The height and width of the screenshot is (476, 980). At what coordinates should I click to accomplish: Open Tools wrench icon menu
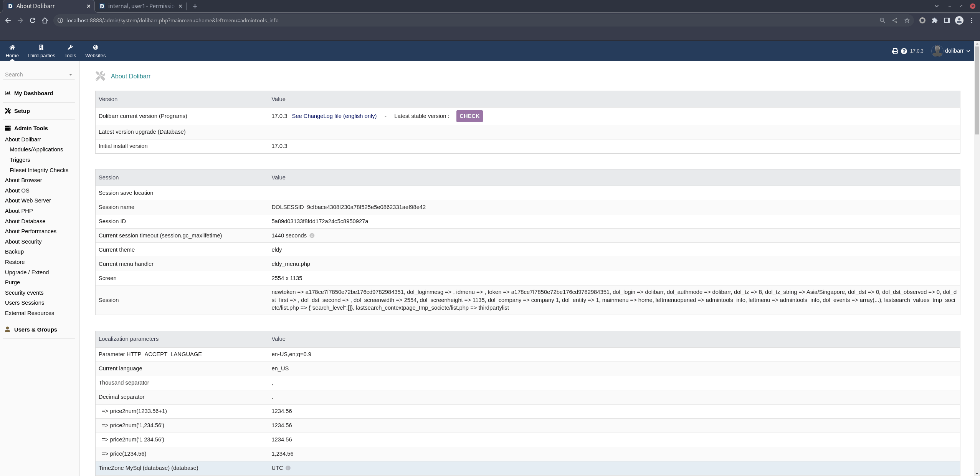[x=70, y=47]
